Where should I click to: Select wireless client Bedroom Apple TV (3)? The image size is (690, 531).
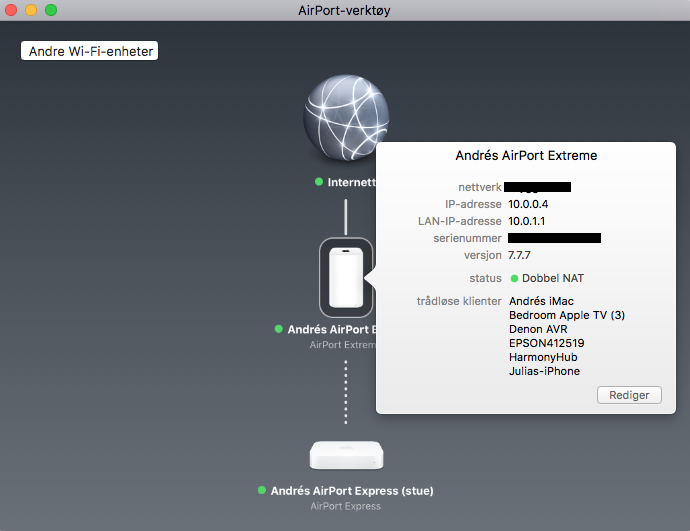[x=567, y=315]
